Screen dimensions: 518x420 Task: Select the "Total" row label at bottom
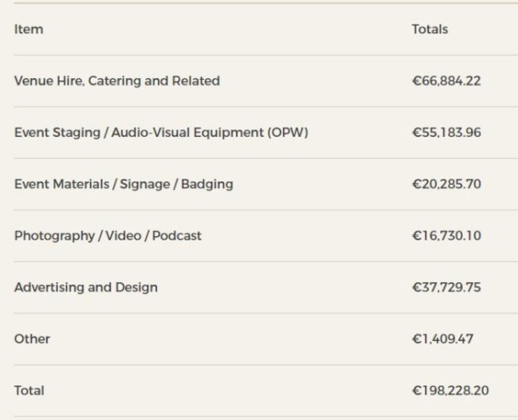click(29, 391)
